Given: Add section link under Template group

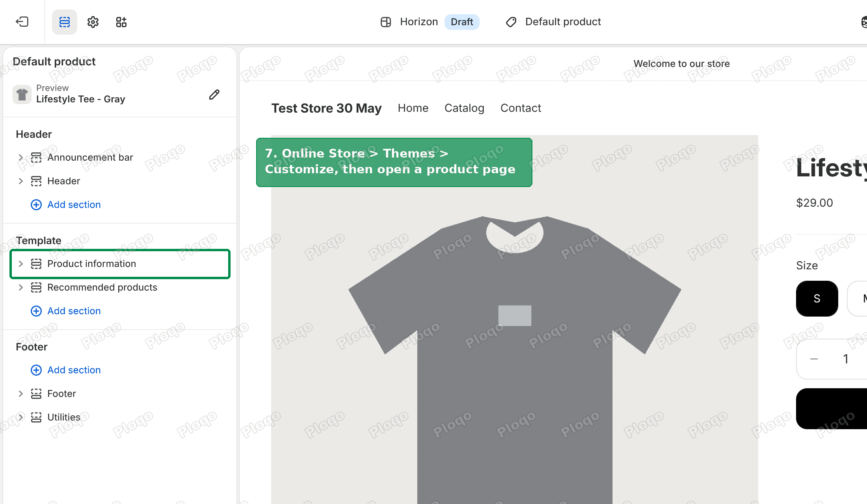Looking at the screenshot, I should click(x=74, y=311).
